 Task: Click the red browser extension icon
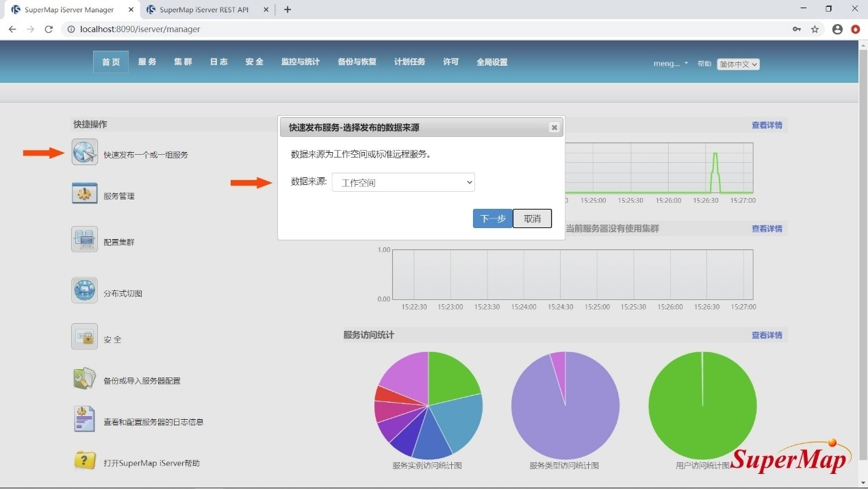pyautogui.click(x=856, y=29)
